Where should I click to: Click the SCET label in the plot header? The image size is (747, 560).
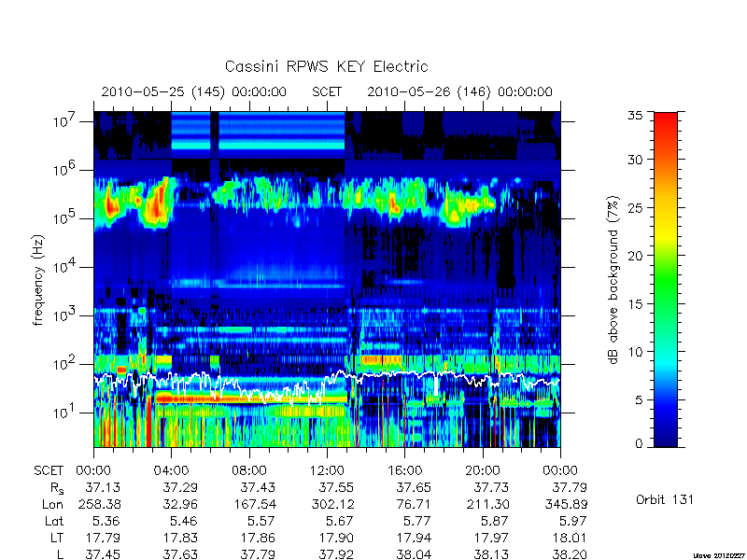coord(327,91)
